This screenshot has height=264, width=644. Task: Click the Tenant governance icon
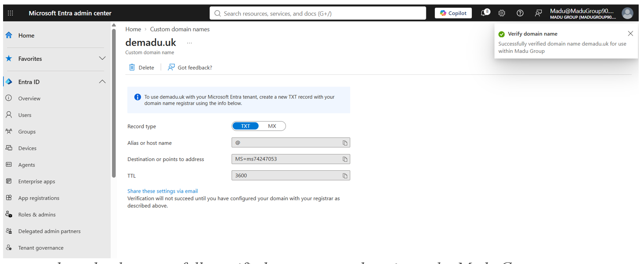(9, 248)
